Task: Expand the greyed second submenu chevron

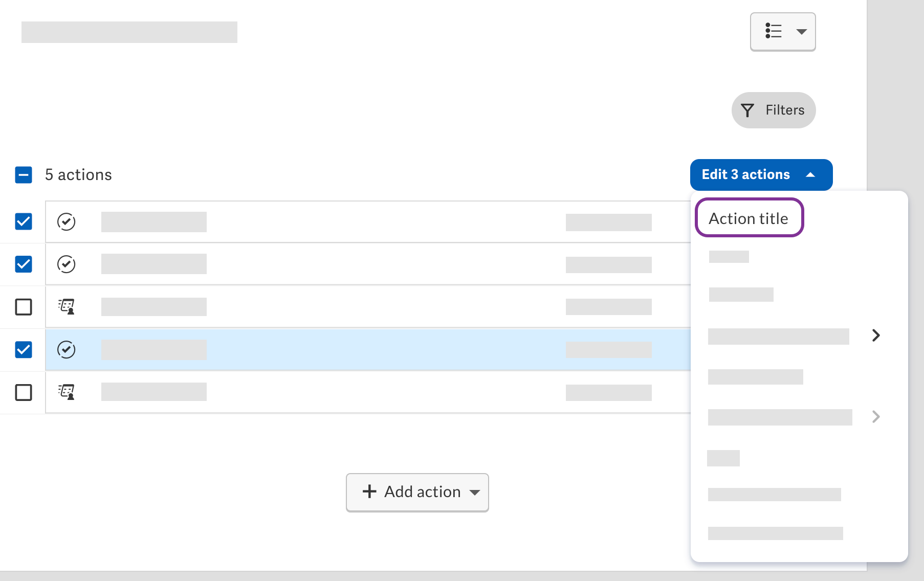Action: point(876,417)
